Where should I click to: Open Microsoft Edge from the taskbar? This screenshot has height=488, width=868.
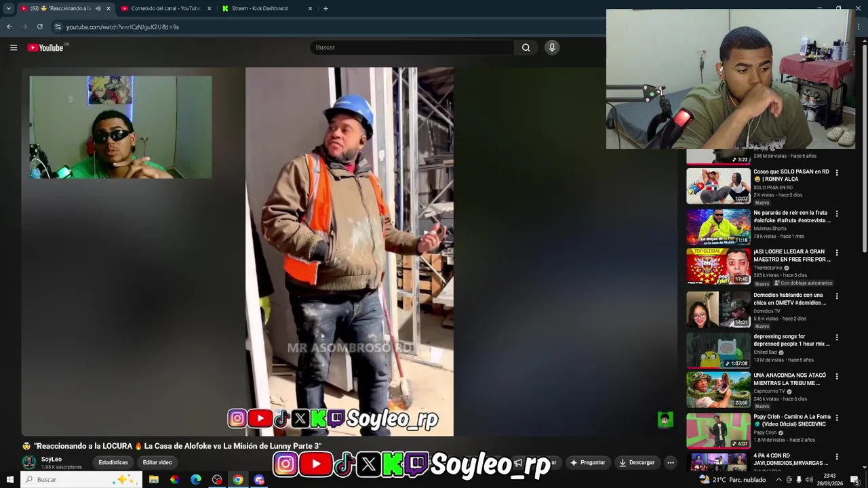196,480
